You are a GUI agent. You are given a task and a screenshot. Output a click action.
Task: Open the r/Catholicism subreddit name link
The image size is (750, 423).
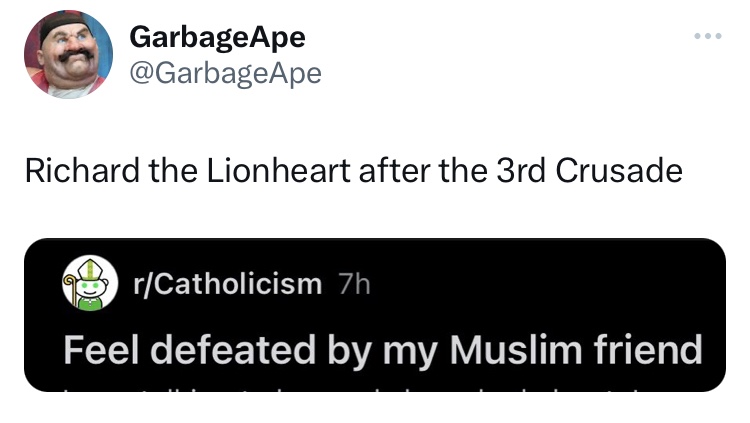[227, 285]
